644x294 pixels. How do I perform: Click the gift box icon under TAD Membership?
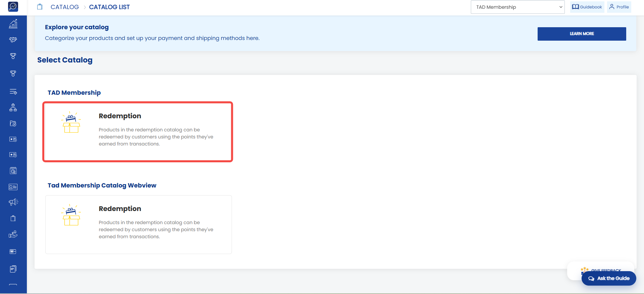tap(71, 122)
